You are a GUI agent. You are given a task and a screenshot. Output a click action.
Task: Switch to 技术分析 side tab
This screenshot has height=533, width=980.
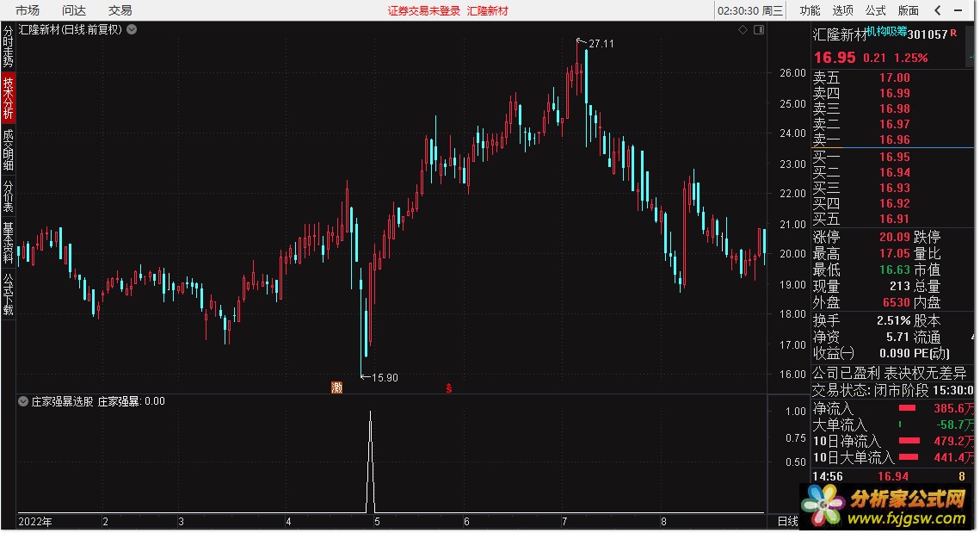(x=8, y=97)
